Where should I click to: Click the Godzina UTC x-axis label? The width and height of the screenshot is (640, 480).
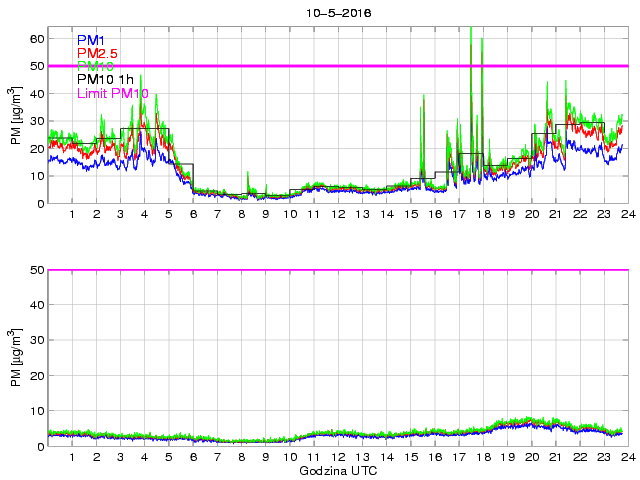pos(336,470)
